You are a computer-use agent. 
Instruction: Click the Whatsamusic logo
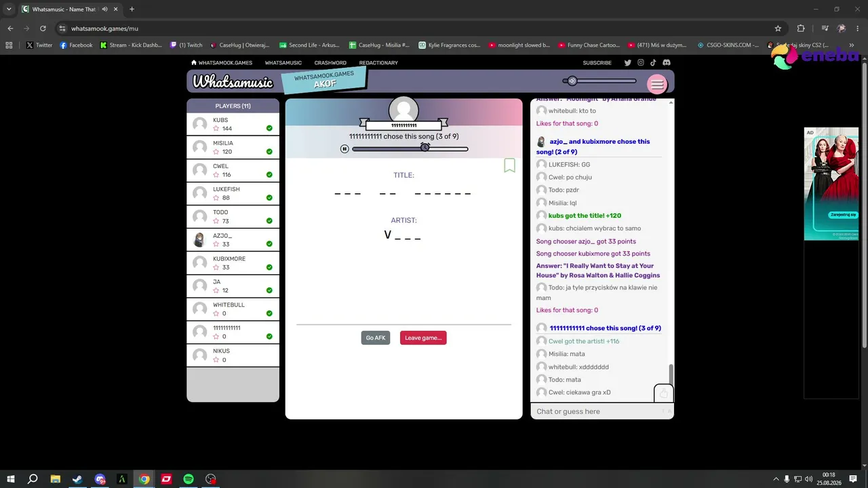click(233, 82)
